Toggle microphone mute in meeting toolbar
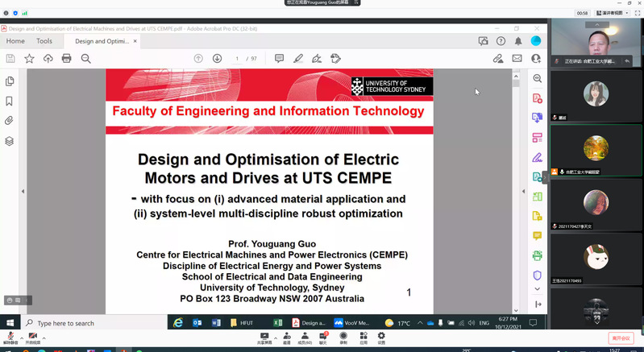 [x=10, y=338]
